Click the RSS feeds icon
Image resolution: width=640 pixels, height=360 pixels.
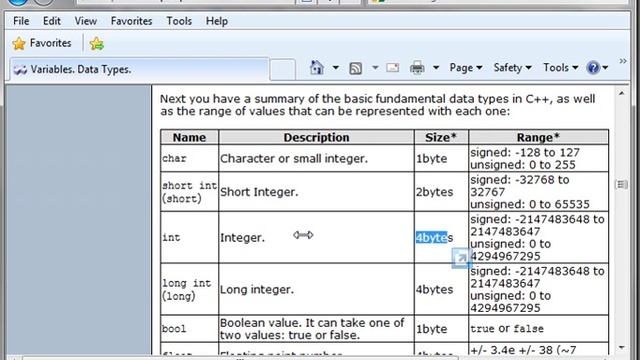pyautogui.click(x=356, y=68)
